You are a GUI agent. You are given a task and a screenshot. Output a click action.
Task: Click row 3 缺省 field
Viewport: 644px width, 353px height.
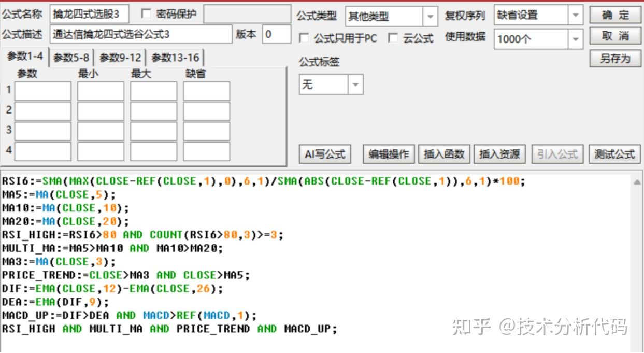pos(206,132)
